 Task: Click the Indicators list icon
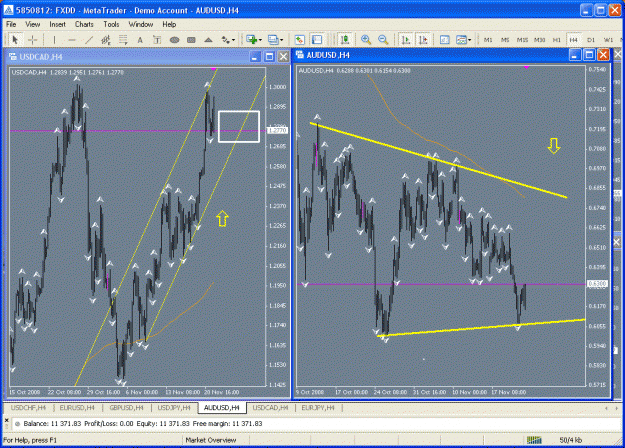444,39
